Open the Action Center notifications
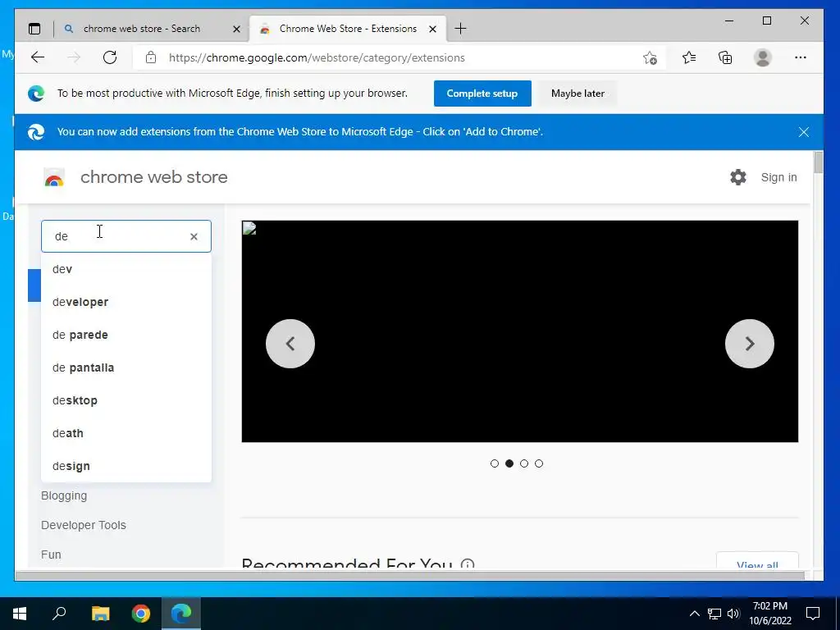Screen dimensions: 840x630 [x=813, y=614]
